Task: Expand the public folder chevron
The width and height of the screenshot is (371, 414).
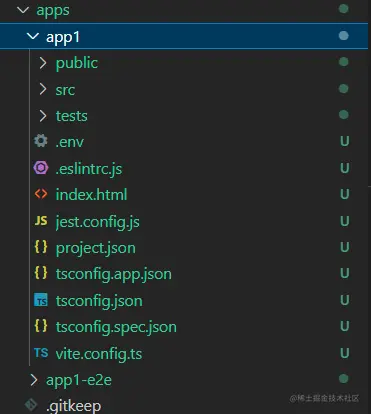Action: click(x=43, y=63)
